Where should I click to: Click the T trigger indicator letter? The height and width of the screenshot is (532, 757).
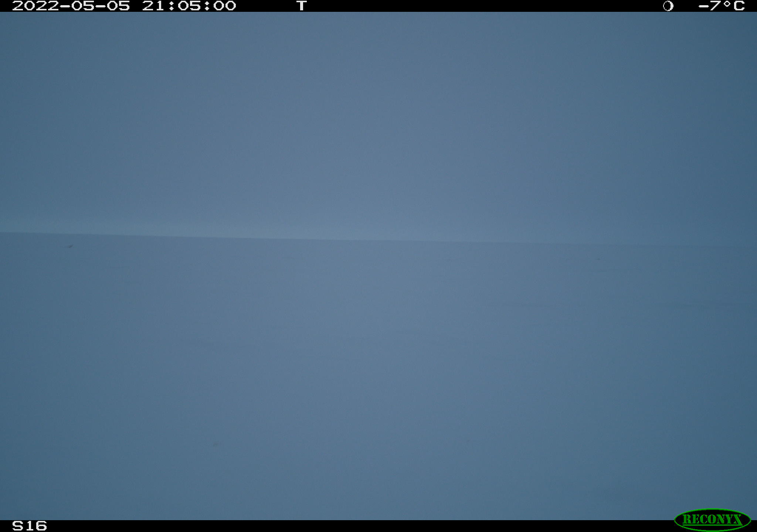(302, 6)
